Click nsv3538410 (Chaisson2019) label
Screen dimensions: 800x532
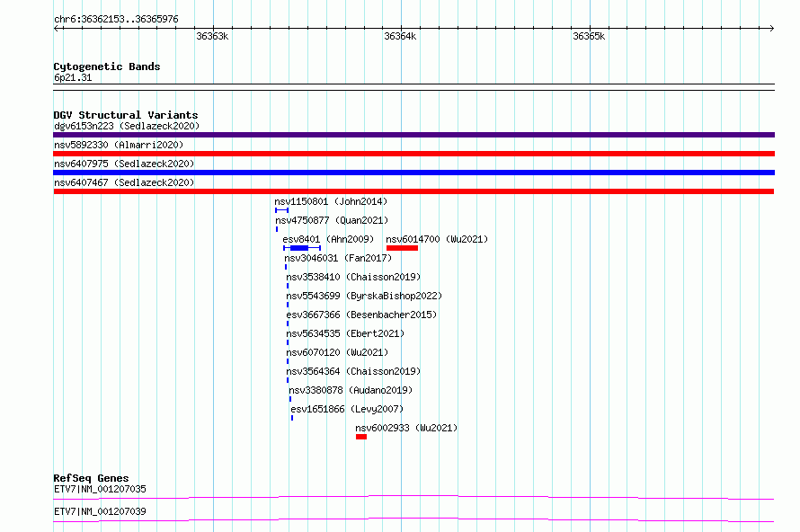pos(353,277)
